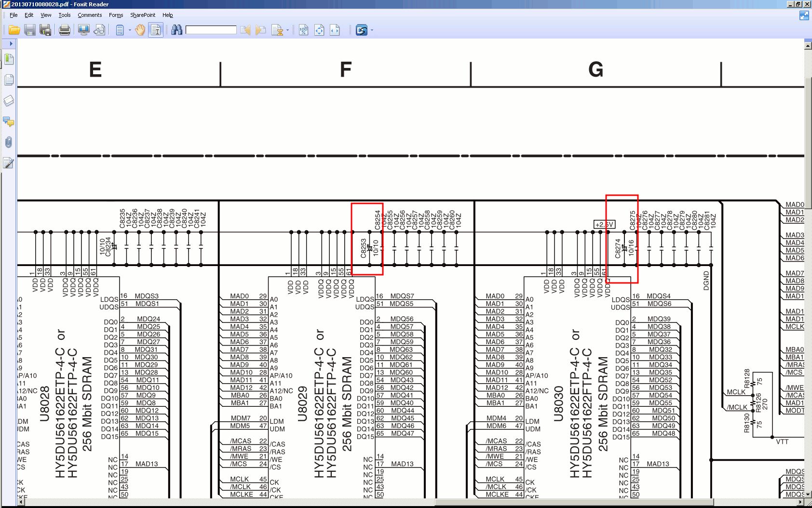Open the Comments menu

[x=90, y=15]
